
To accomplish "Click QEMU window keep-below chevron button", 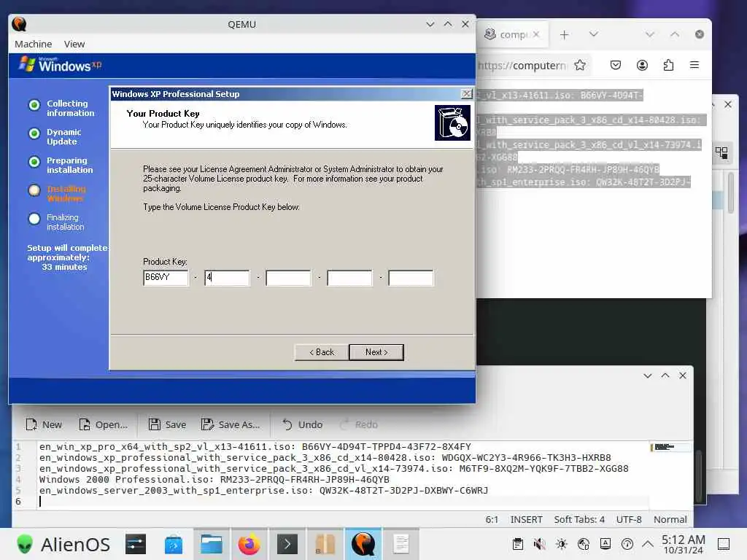I will (430, 24).
